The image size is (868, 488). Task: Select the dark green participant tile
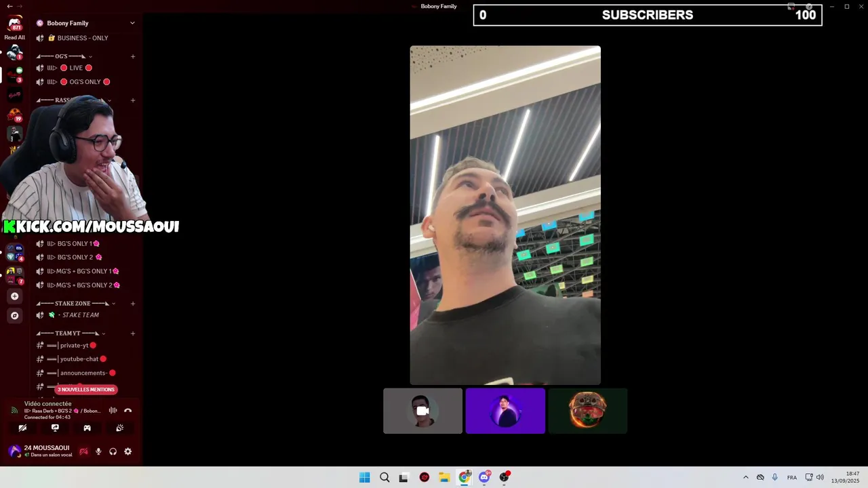tap(587, 411)
